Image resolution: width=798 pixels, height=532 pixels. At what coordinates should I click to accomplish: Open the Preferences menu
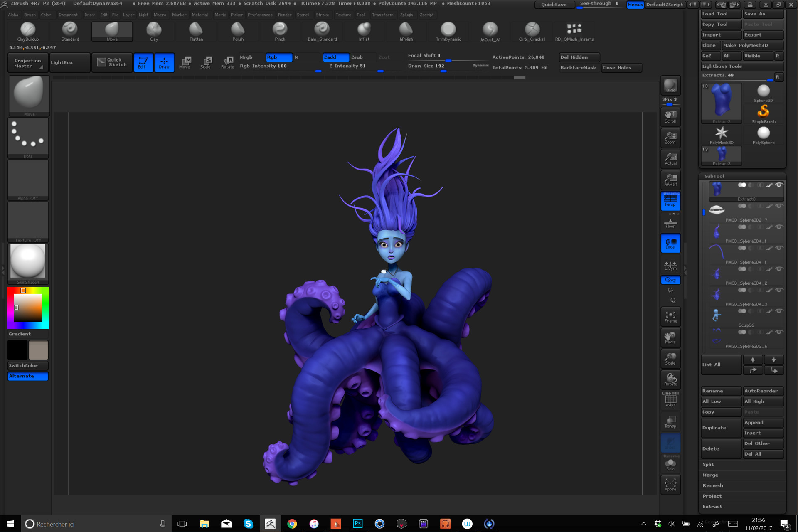[260, 15]
